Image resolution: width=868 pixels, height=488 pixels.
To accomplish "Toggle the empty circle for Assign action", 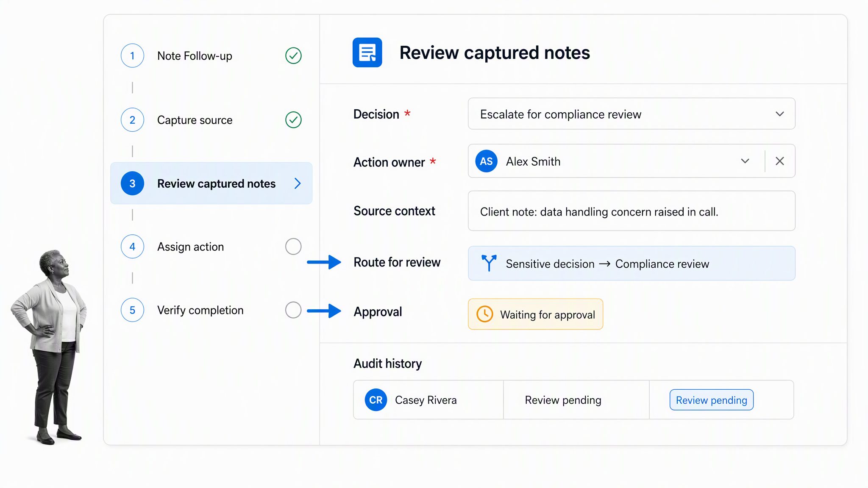I will (293, 247).
